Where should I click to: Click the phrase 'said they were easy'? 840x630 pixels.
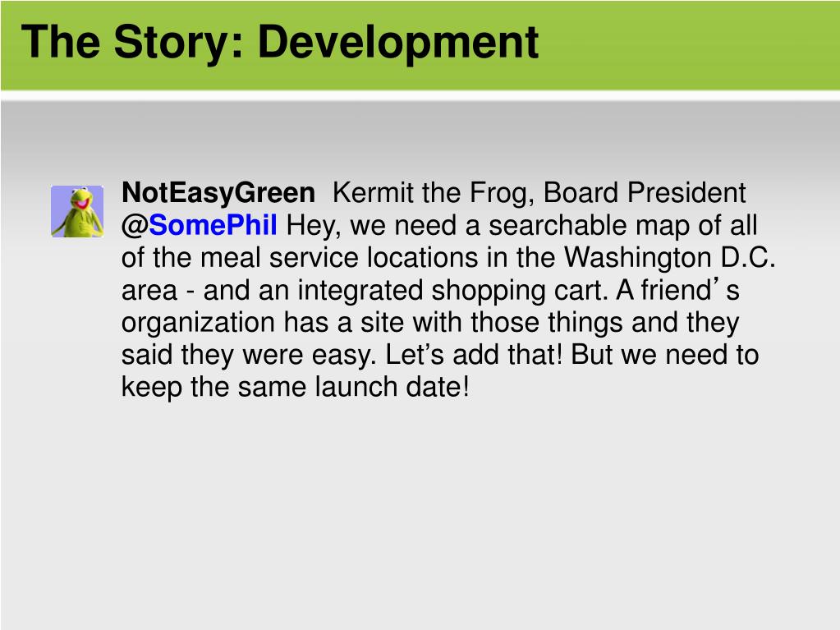click(249, 354)
